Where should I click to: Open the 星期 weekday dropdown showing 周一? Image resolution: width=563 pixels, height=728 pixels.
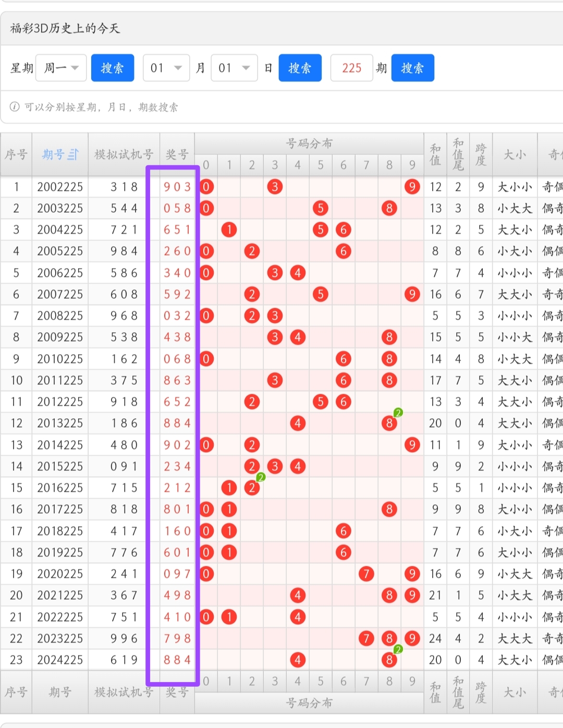[61, 68]
